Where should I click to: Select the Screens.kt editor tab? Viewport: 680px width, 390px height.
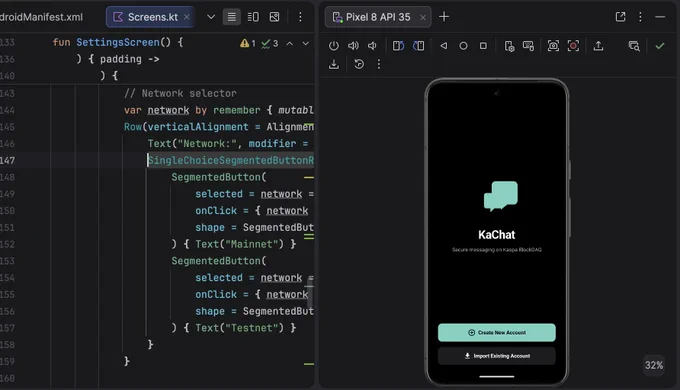coord(150,17)
